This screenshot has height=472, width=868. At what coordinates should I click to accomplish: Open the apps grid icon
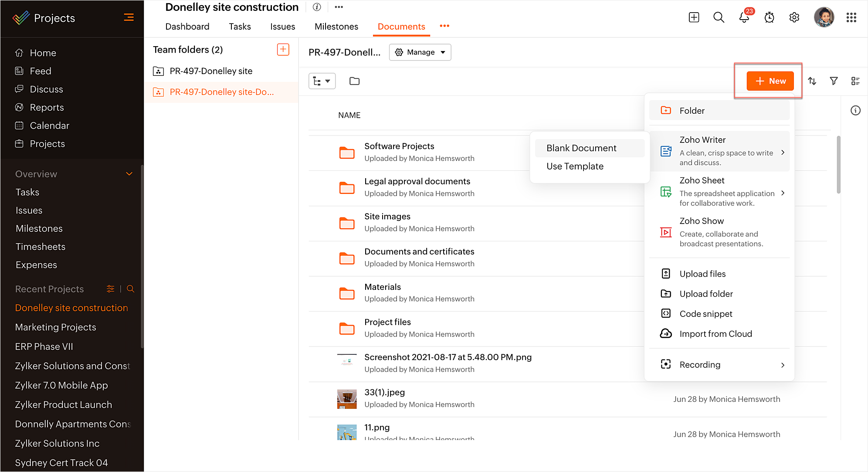click(851, 17)
